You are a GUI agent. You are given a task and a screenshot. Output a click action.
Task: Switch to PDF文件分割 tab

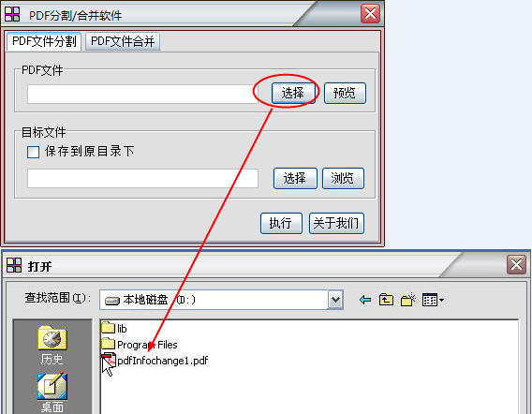(44, 41)
